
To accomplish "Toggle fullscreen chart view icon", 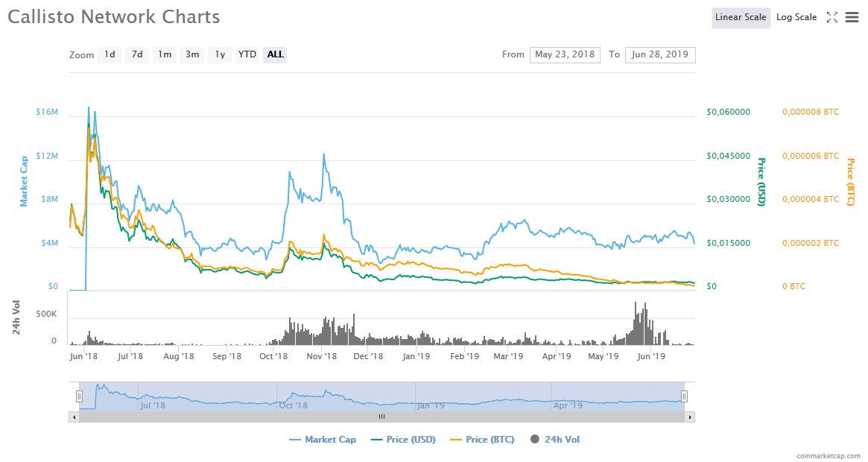I will click(x=831, y=17).
